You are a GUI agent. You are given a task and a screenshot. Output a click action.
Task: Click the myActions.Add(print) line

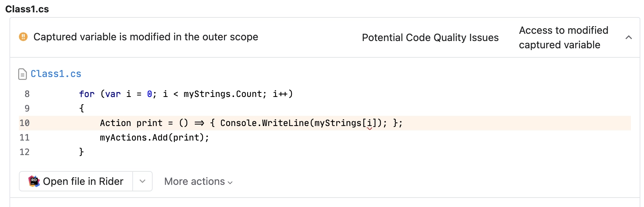point(154,138)
